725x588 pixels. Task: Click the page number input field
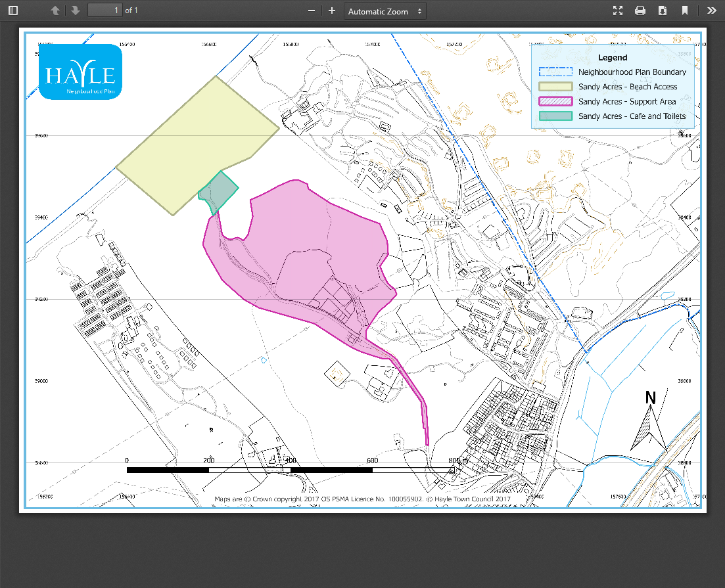click(105, 11)
